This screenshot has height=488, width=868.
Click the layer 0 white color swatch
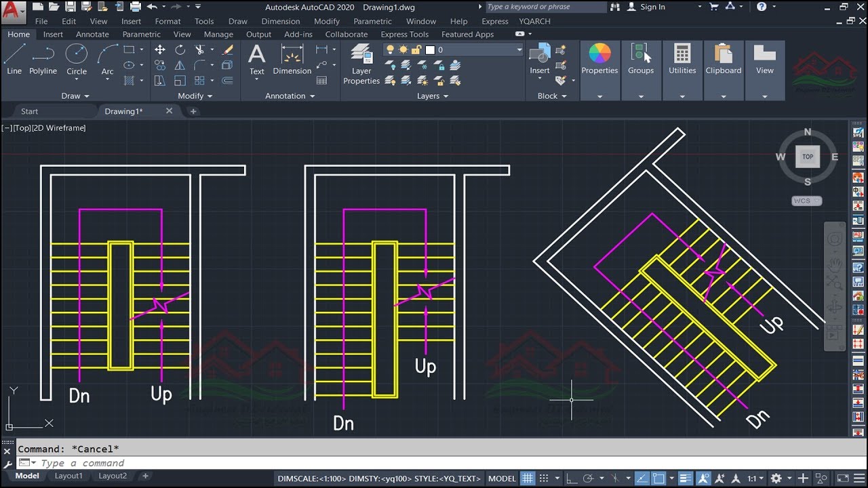click(429, 50)
